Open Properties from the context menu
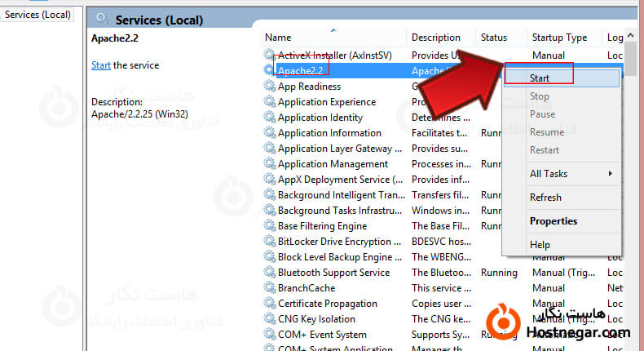Image resolution: width=644 pixels, height=351 pixels. 553,221
